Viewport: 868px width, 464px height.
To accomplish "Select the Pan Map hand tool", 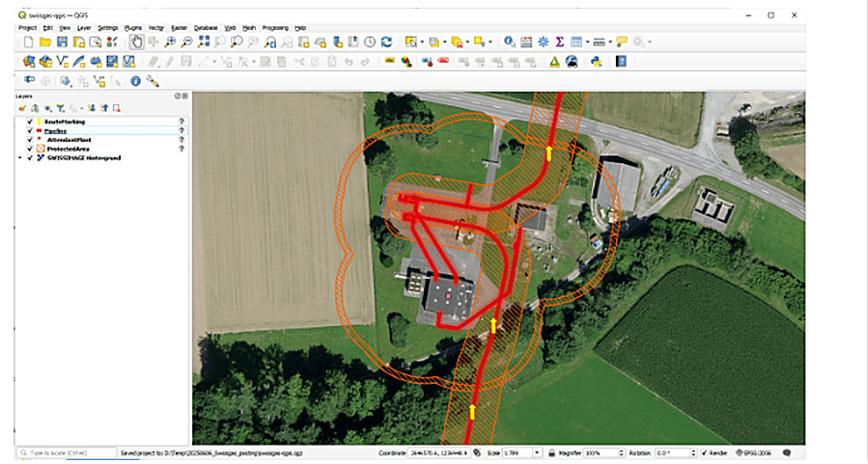I will 136,42.
